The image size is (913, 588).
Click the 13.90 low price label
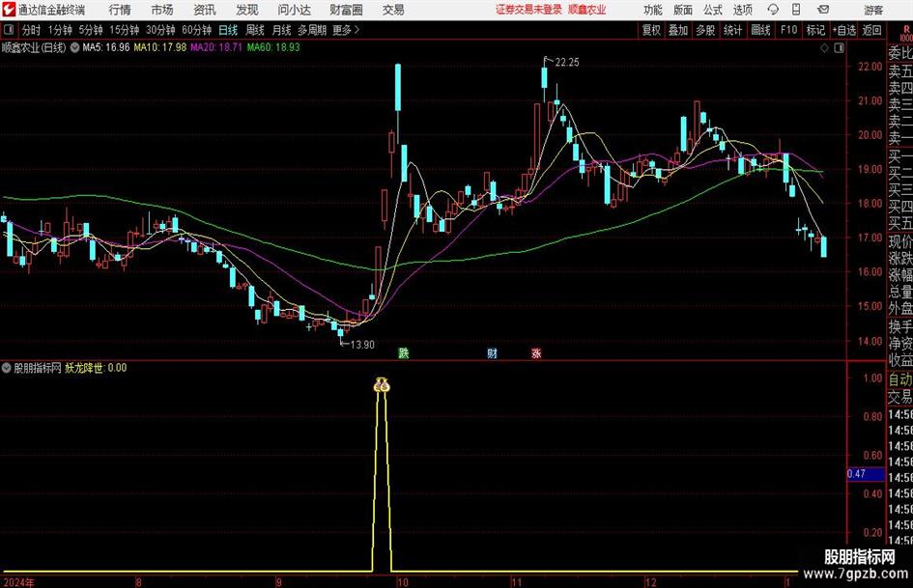click(x=361, y=345)
